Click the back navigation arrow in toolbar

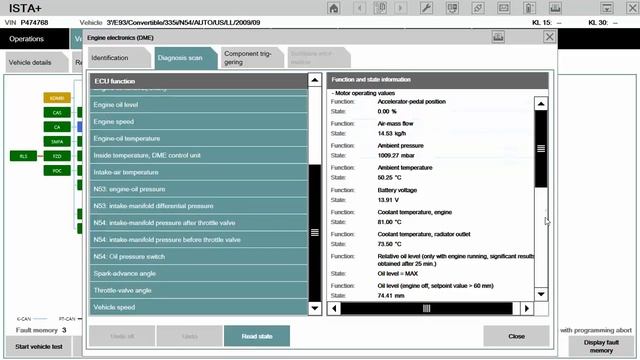click(360, 8)
